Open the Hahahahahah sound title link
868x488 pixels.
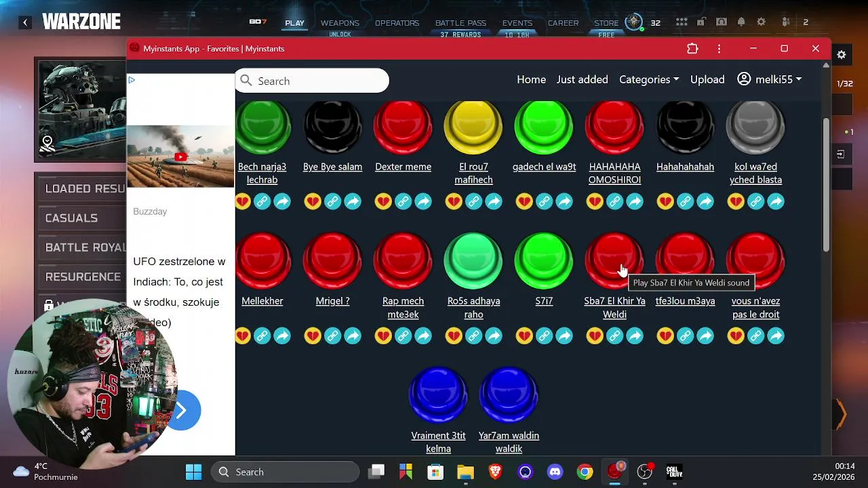pos(685,167)
